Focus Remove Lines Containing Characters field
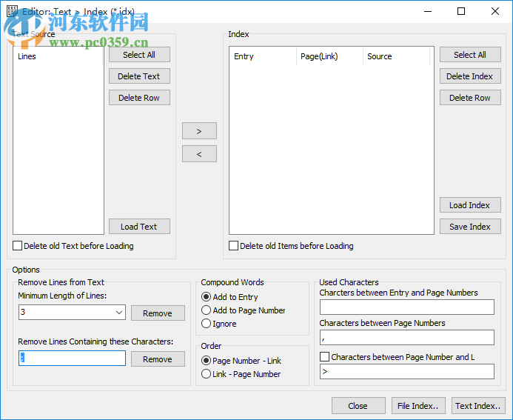 pyautogui.click(x=72, y=358)
